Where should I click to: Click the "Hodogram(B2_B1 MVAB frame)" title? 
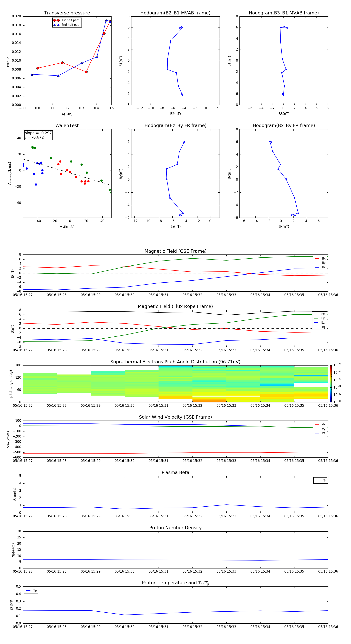coord(175,13)
